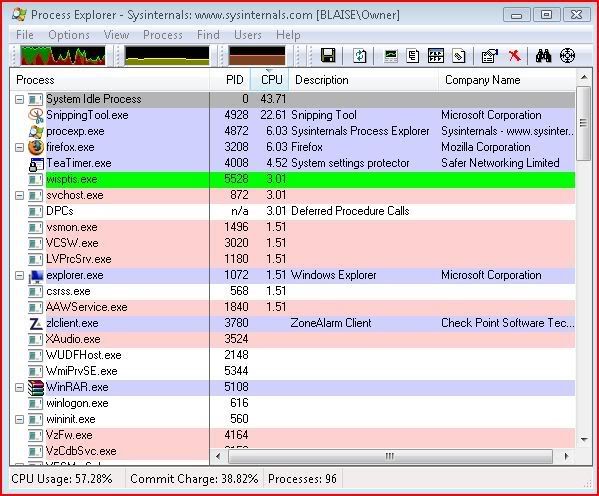
Task: Click the crosshair Find Window's Process icon
Action: 567,56
